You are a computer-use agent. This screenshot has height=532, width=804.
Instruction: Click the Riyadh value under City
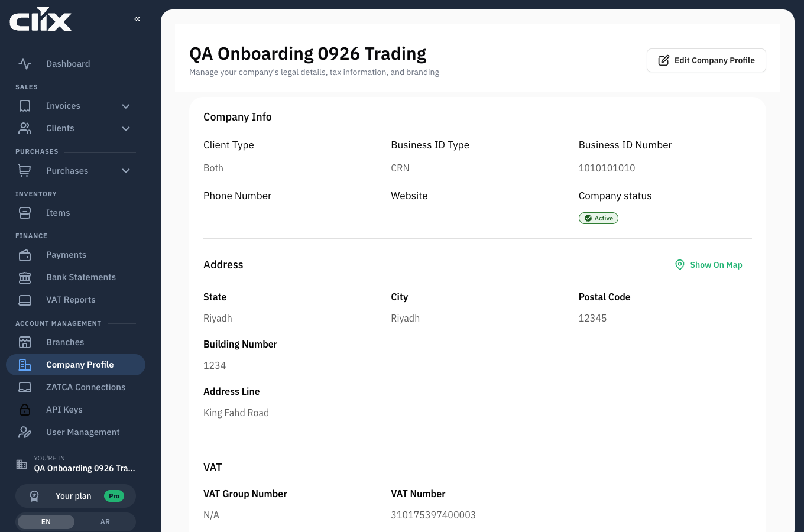tap(405, 318)
